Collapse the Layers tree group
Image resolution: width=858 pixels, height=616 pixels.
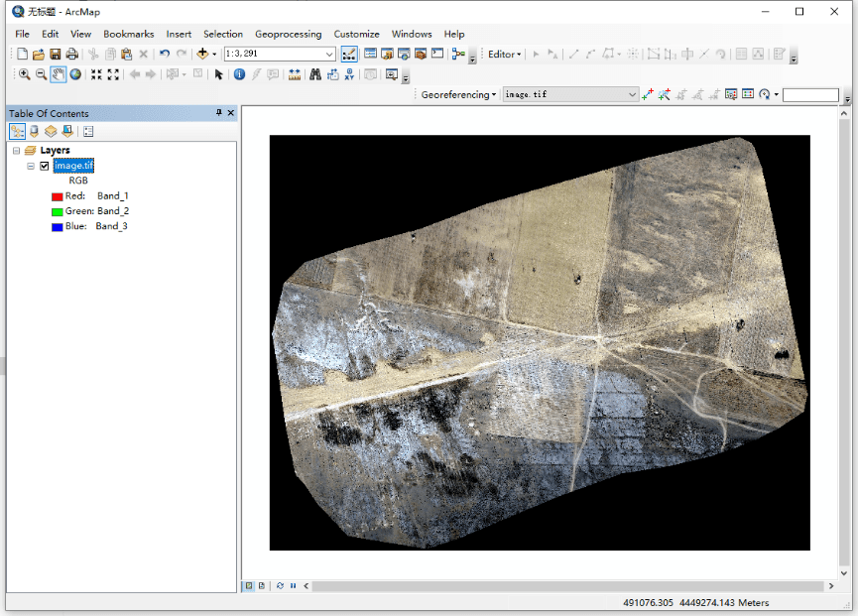click(x=16, y=151)
